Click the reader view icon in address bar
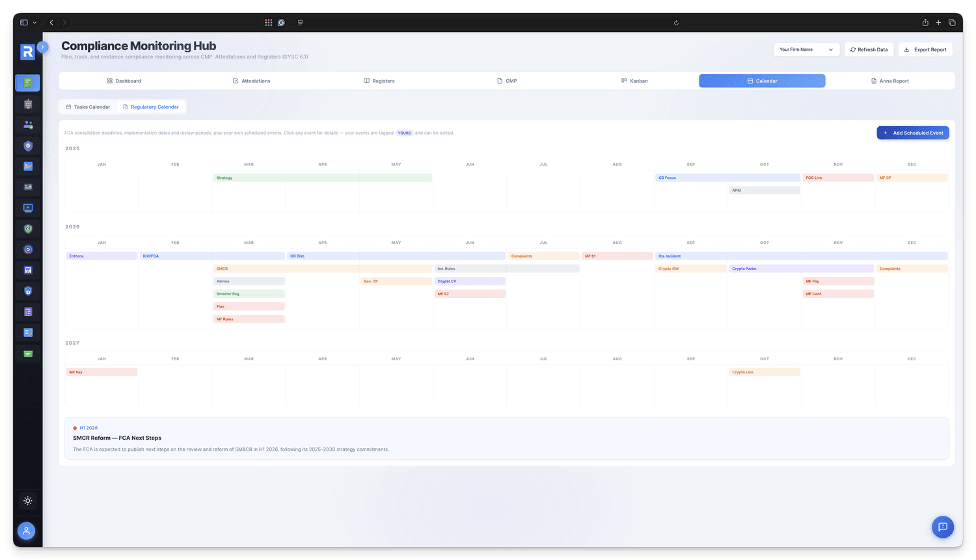 click(x=300, y=23)
